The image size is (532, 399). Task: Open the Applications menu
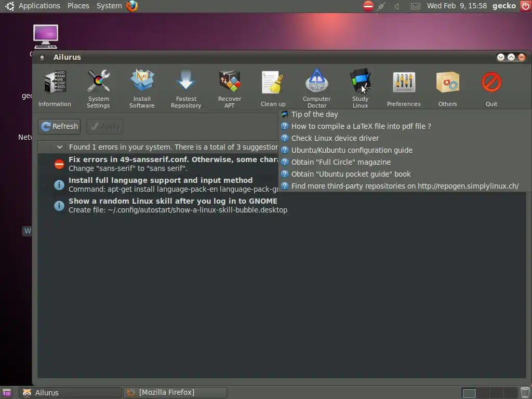tap(39, 6)
